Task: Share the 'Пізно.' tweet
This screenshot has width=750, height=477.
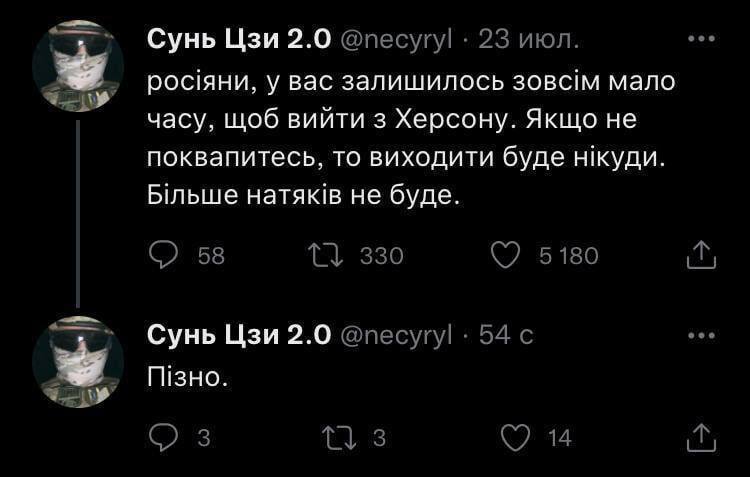Action: [x=703, y=436]
